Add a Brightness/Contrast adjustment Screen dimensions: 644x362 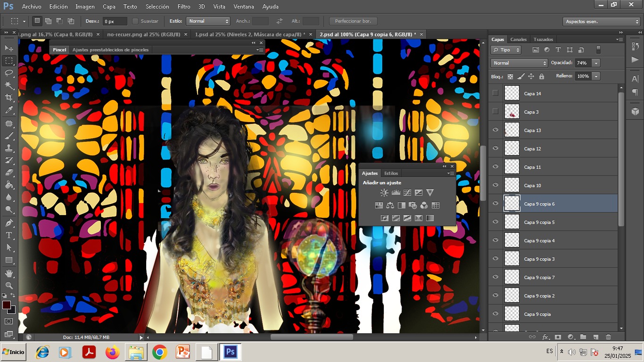pyautogui.click(x=384, y=192)
